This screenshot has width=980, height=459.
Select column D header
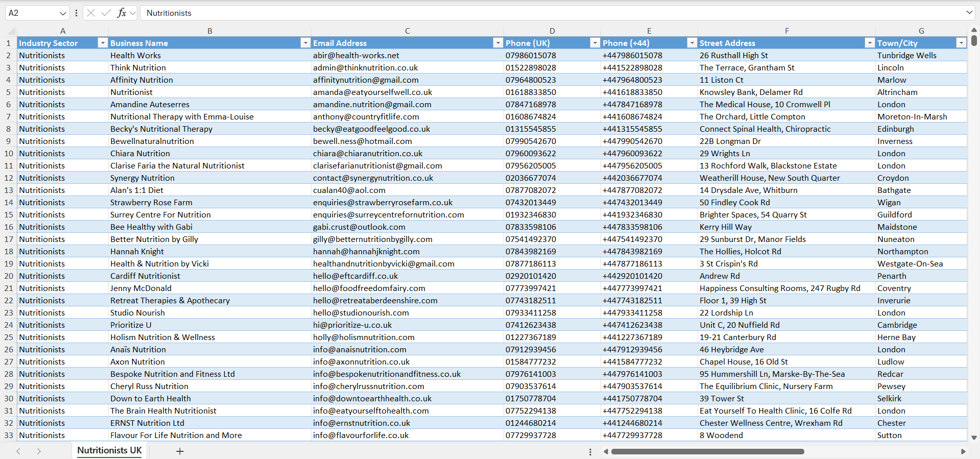[x=552, y=31]
